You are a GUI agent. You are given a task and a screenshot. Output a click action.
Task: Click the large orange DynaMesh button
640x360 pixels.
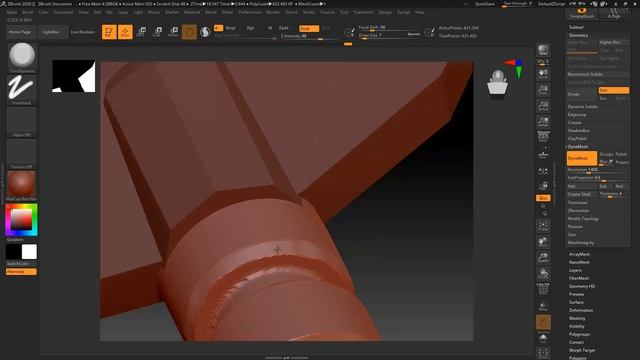click(582, 158)
